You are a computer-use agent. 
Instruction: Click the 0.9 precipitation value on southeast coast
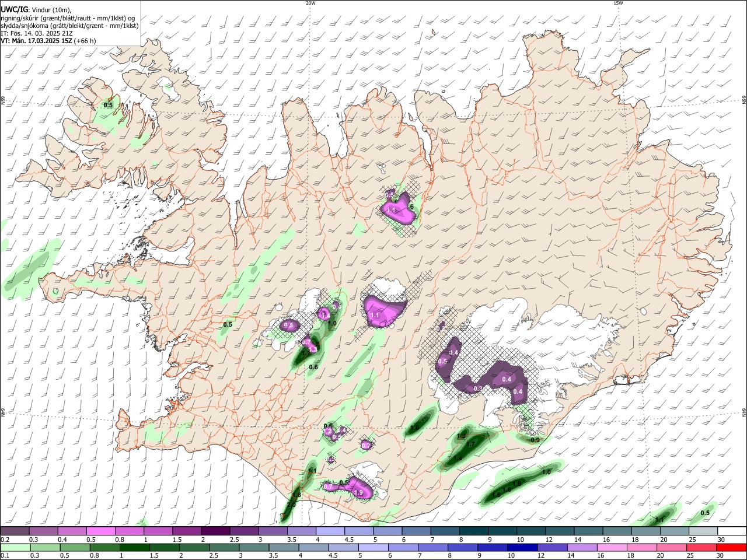coord(535,440)
